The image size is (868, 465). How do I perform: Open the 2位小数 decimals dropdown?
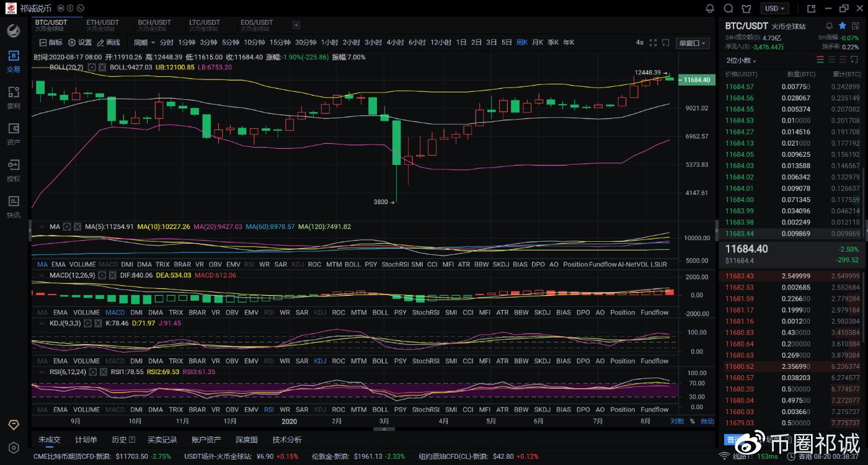(741, 61)
